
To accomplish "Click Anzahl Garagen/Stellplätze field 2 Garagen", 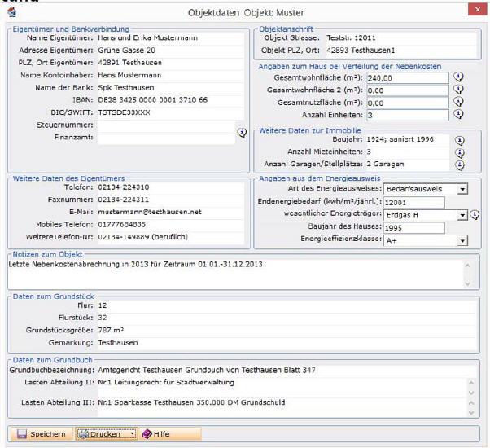I will click(x=408, y=165).
